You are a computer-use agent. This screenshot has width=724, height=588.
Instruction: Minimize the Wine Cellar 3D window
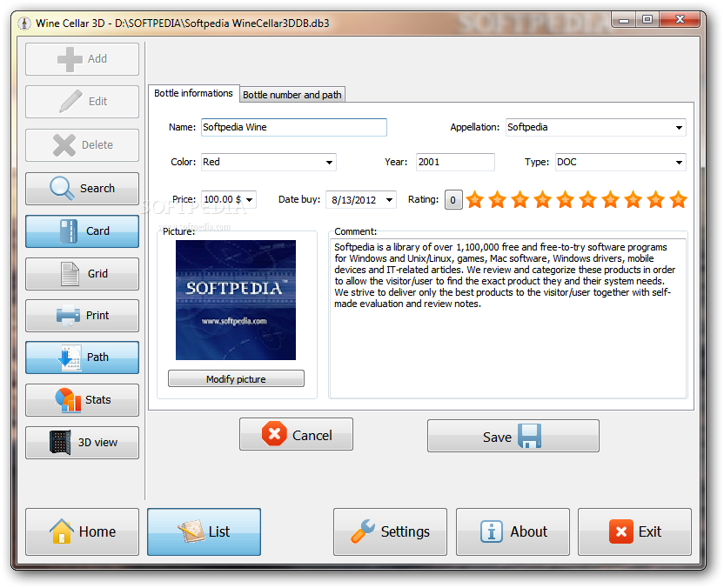[624, 20]
